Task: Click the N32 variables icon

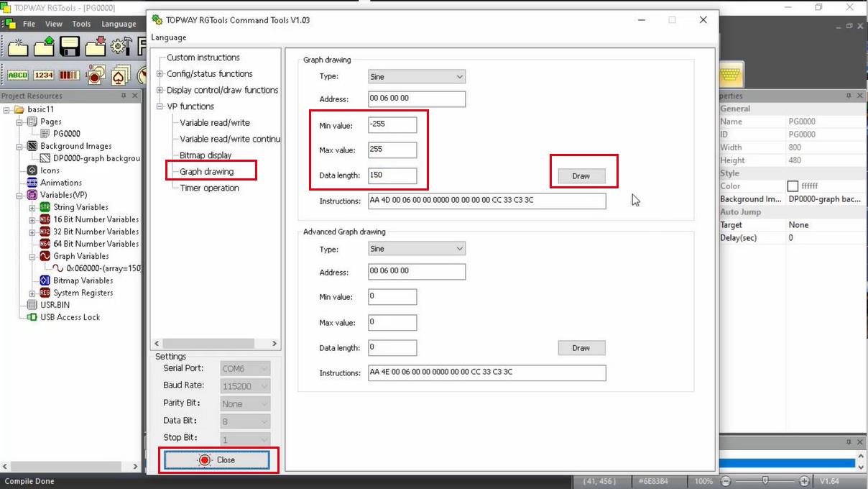Action: pos(45,232)
